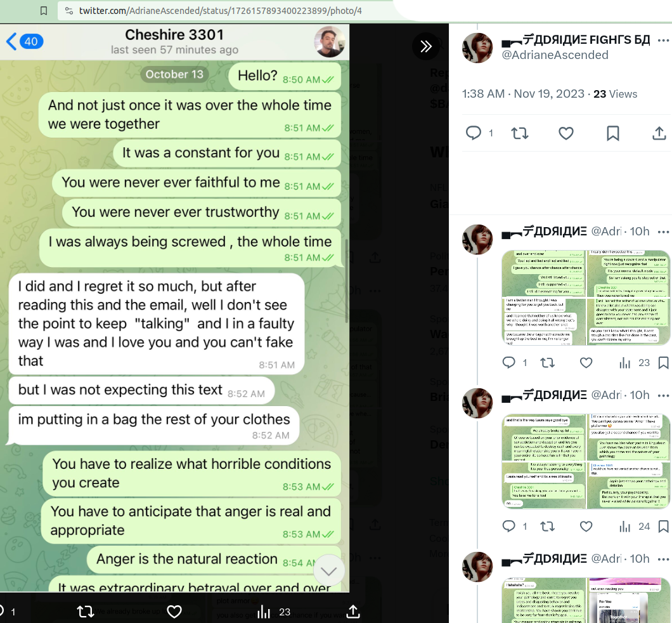Collapse the side panel with the double-chevron button

pos(425,46)
